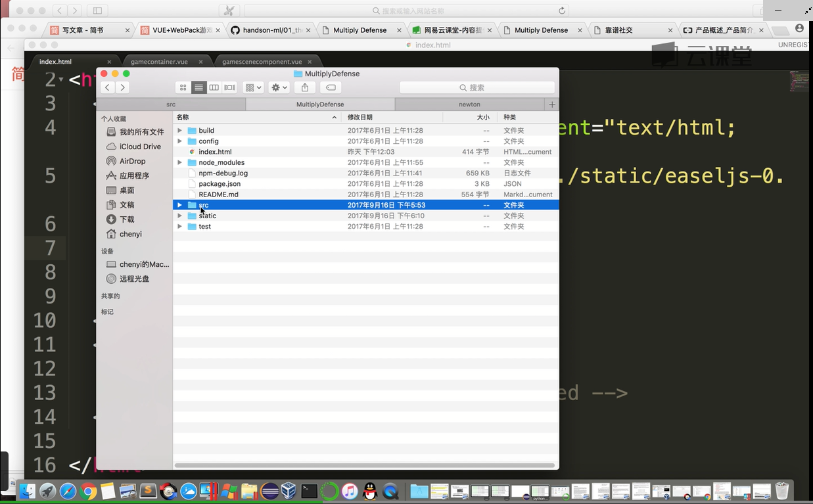Switch Finder to list view
813x504 pixels.
tap(198, 87)
